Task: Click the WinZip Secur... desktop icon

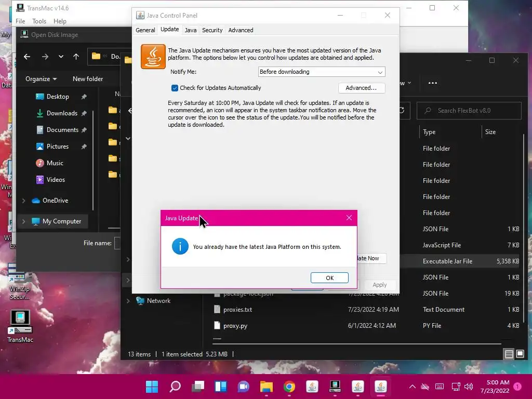Action: [19, 282]
